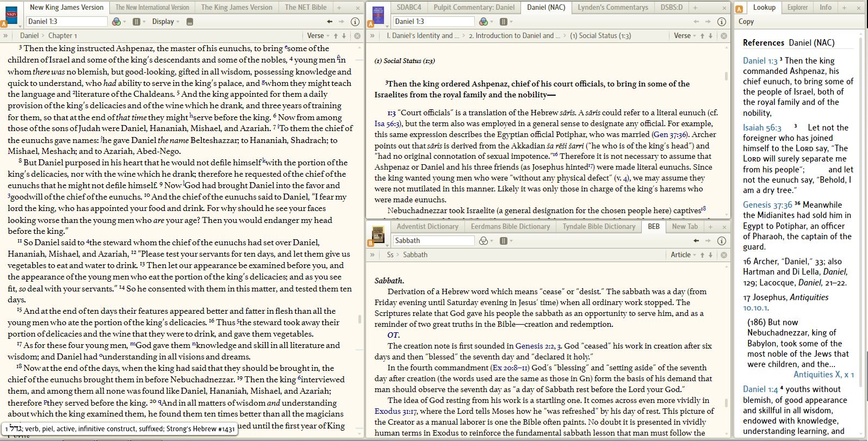
Task: Jump to previous verse in NKJV panel
Action: tap(336, 36)
